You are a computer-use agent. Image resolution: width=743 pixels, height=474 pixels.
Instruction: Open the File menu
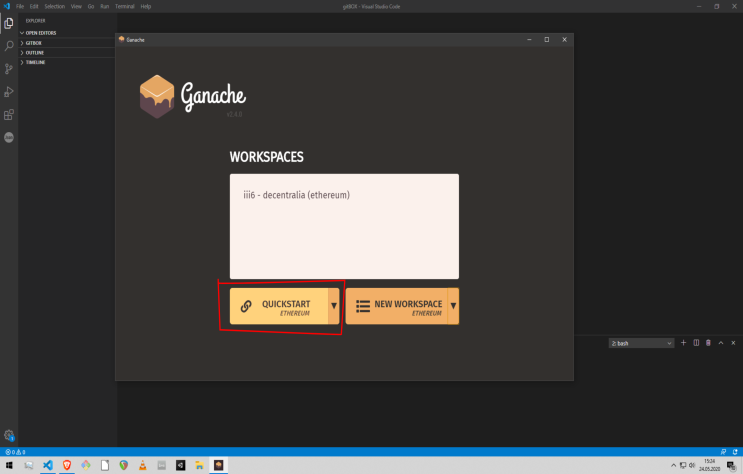tap(20, 7)
